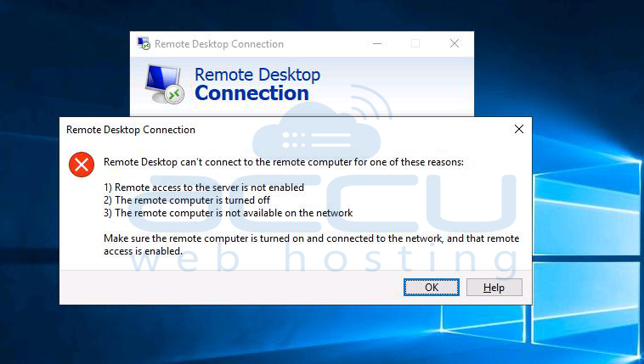Viewport: 644px width, 364px height.
Task: Open Help from the error dialog
Action: click(494, 288)
